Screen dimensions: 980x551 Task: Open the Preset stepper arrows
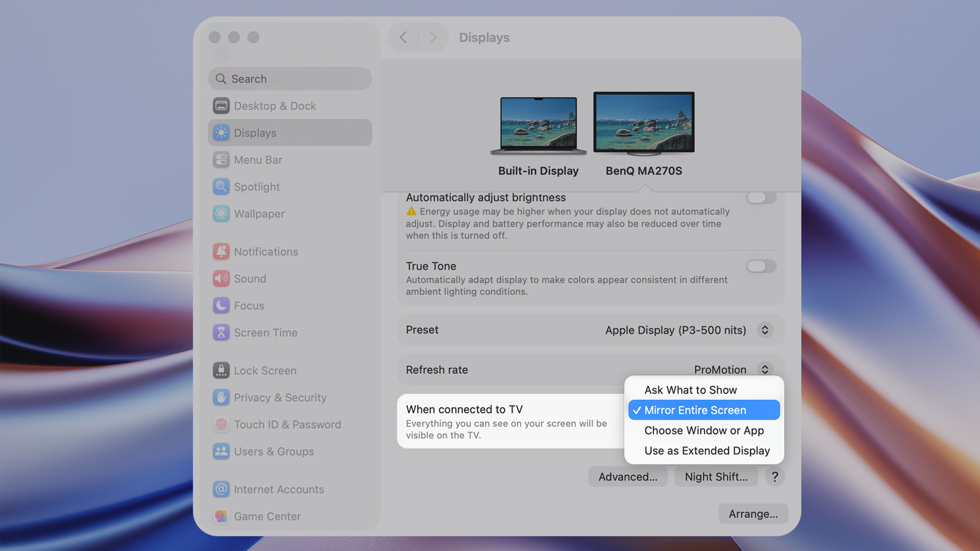coord(765,330)
